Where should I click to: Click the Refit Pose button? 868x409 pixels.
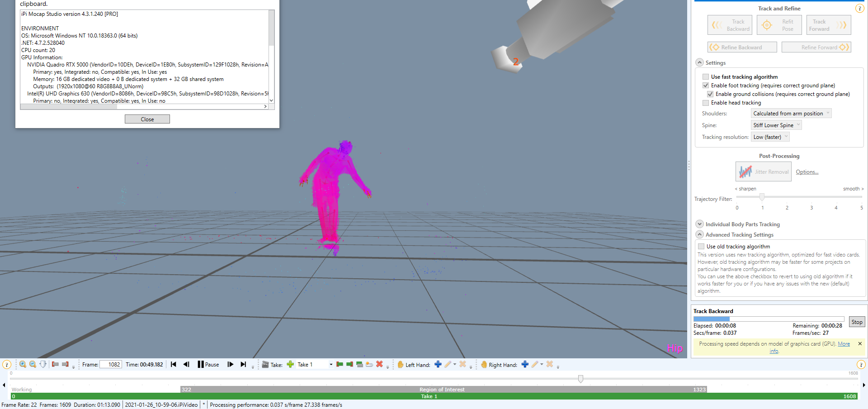click(x=779, y=25)
